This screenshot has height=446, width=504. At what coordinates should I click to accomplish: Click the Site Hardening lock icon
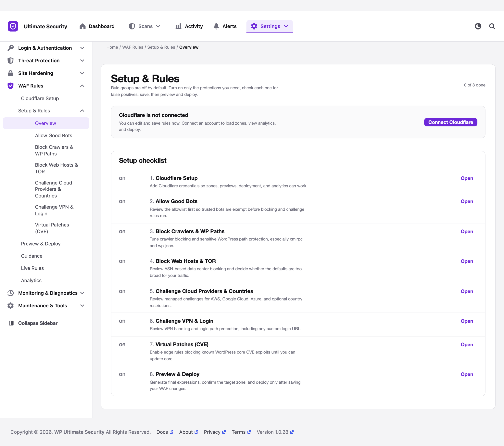tap(10, 73)
